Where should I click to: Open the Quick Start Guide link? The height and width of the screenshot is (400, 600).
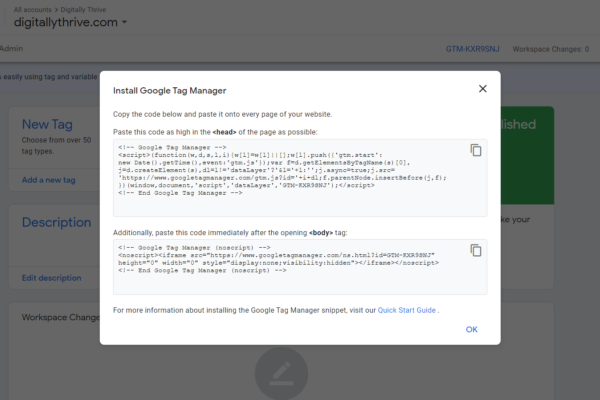[x=406, y=310]
